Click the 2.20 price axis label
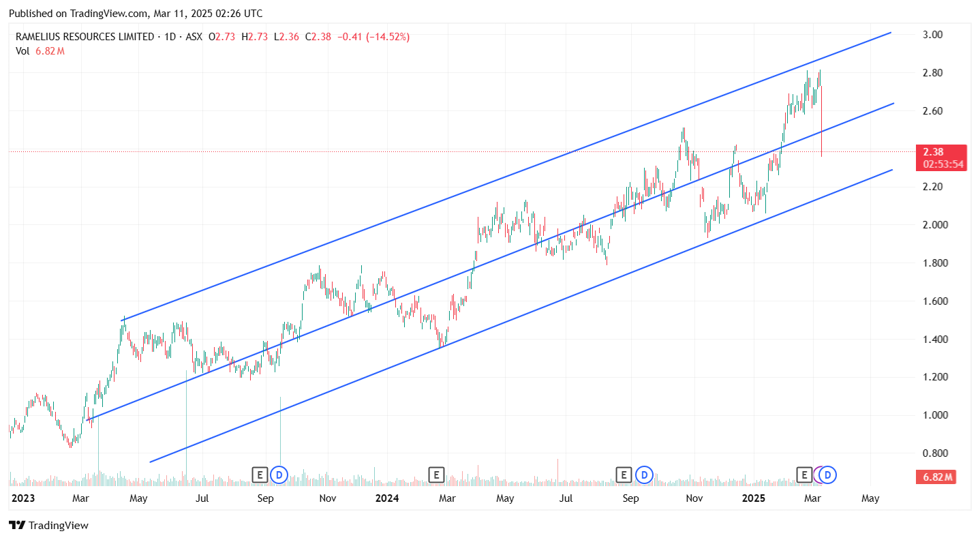980x540 pixels. 933,186
